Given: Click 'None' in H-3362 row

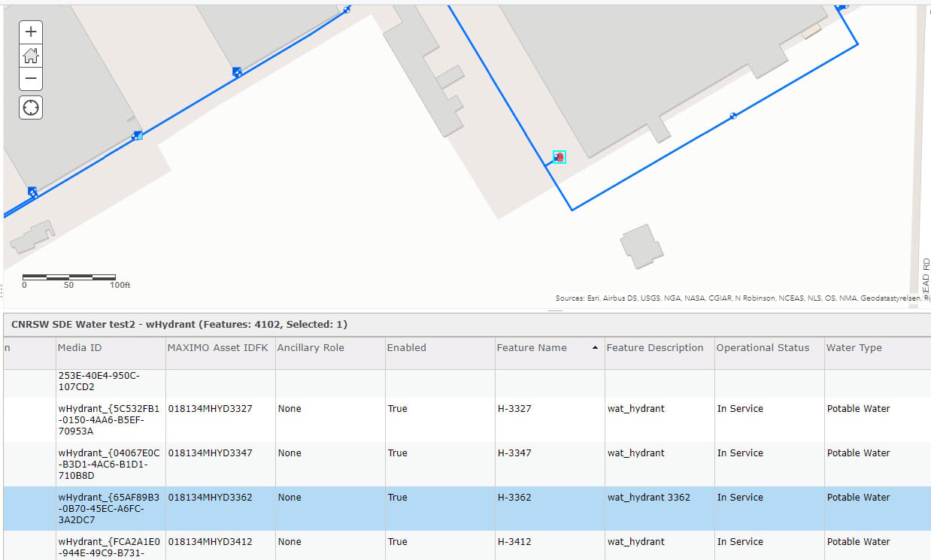Looking at the screenshot, I should tap(290, 498).
